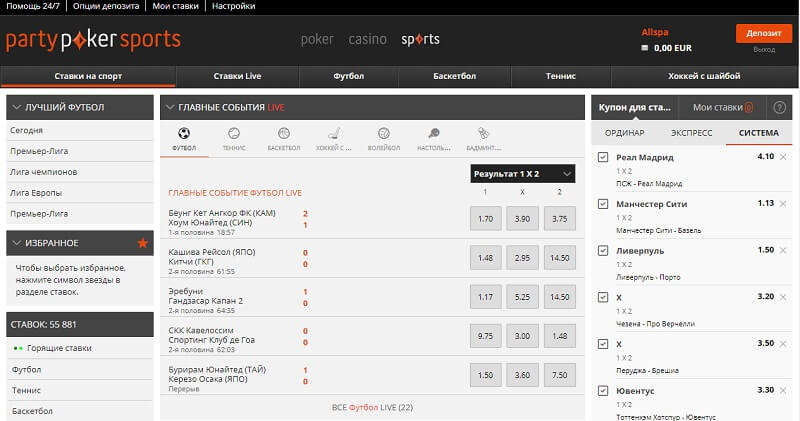
Task: Remove the Ювентус bet from the coupon
Action: coord(783,390)
